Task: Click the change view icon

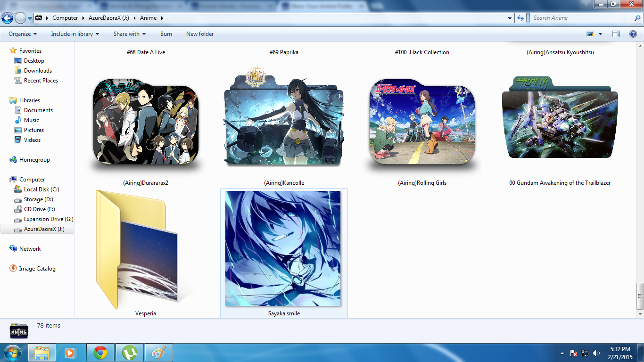Action: [590, 34]
